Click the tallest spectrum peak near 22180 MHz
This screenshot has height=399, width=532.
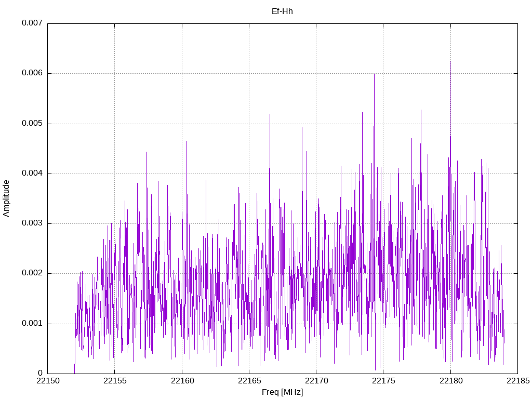(x=450, y=62)
